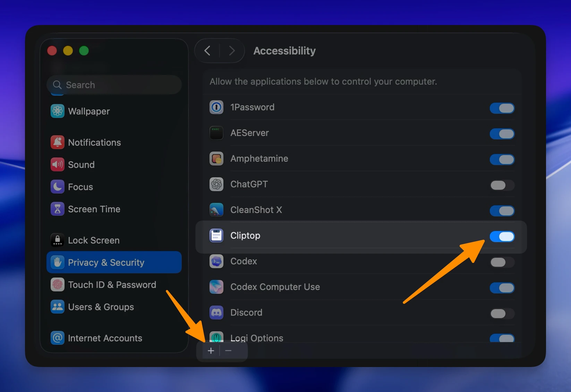
Task: Turn off the Cliptop toggle
Action: pyautogui.click(x=502, y=237)
